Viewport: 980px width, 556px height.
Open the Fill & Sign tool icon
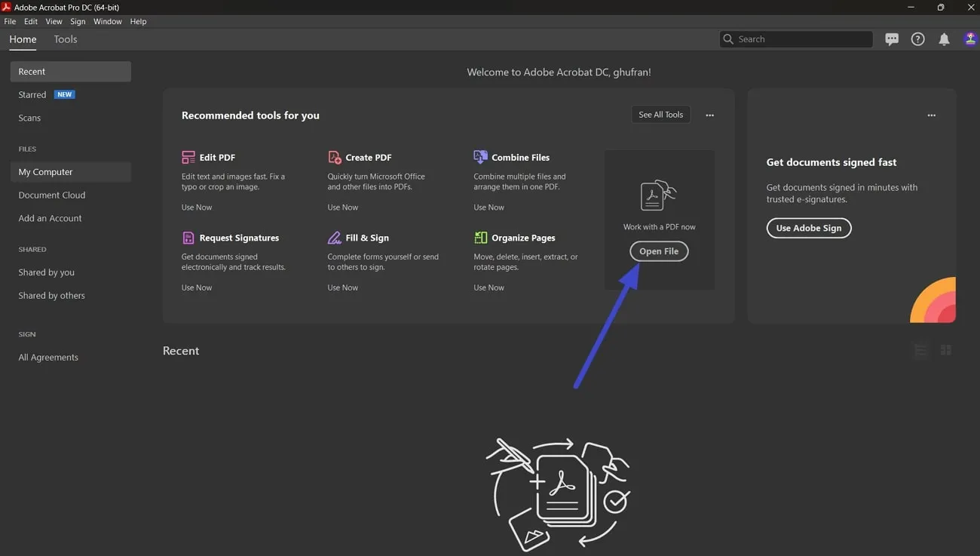pos(334,237)
